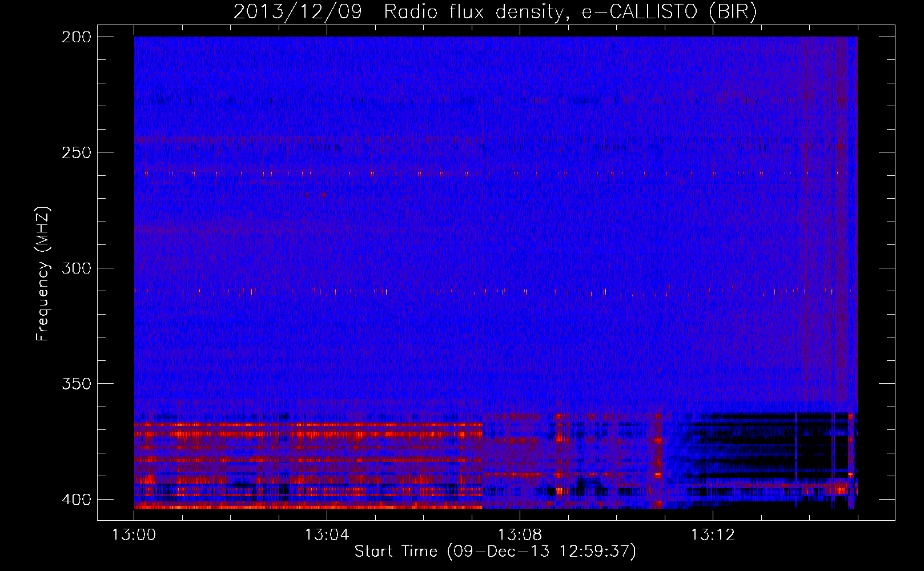The height and width of the screenshot is (571, 924).
Task: Click the 'Start Time (09-Dec-13 12:59:37)' label
Action: click(x=495, y=552)
